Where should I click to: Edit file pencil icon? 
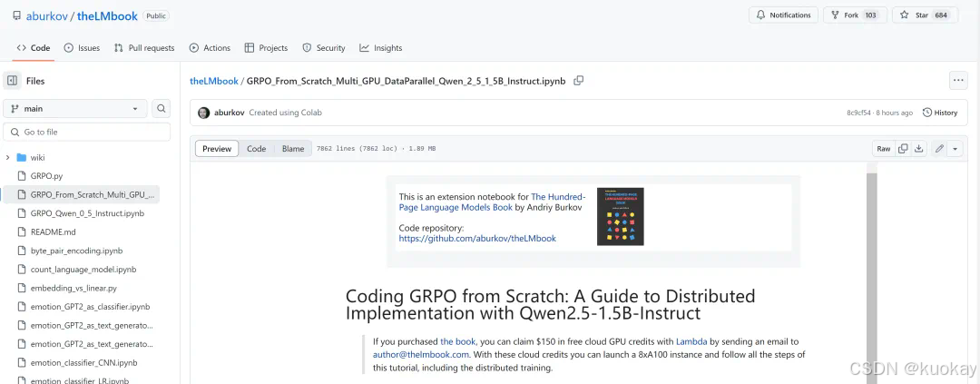coord(939,149)
